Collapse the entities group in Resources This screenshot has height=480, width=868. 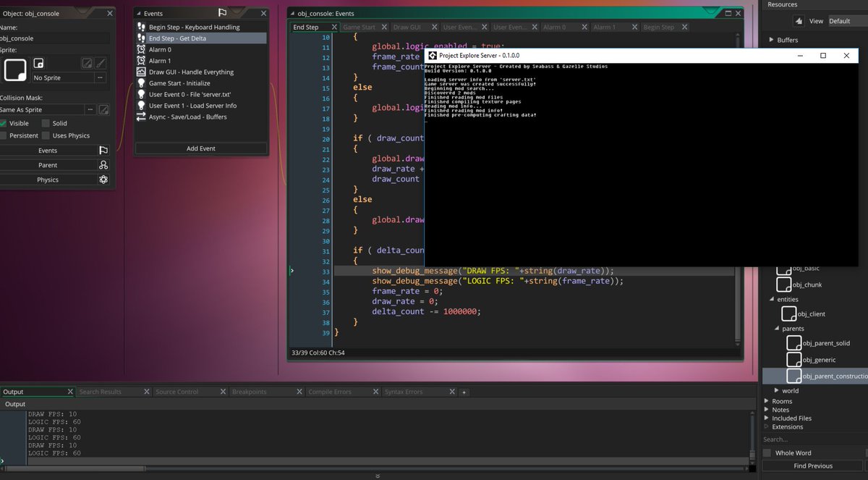(772, 298)
